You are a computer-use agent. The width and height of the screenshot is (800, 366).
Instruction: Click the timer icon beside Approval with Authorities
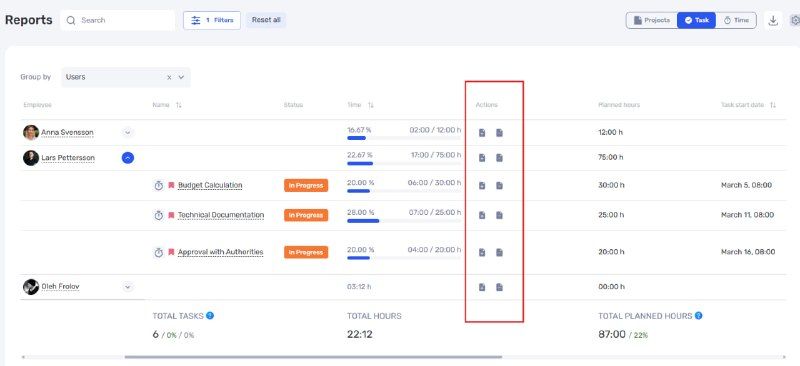(x=159, y=252)
